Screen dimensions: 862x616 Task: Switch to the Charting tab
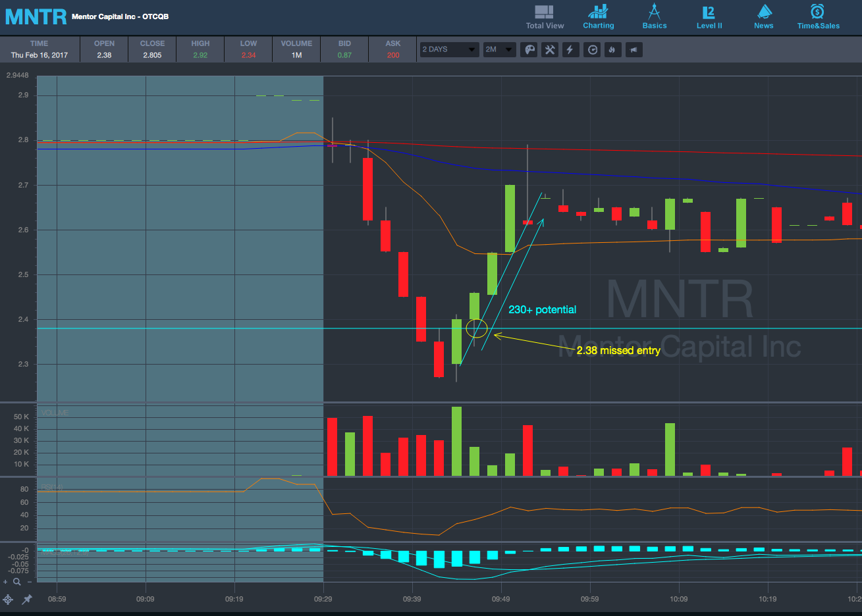[599, 17]
